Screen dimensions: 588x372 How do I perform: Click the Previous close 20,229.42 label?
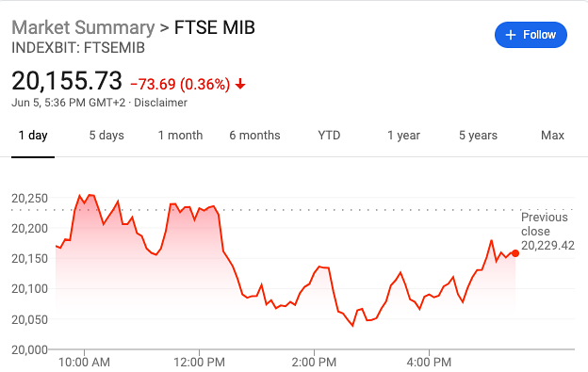pos(547,231)
